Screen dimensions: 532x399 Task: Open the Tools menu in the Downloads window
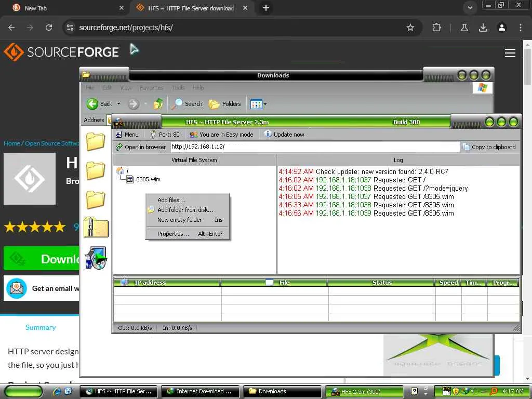178,87
